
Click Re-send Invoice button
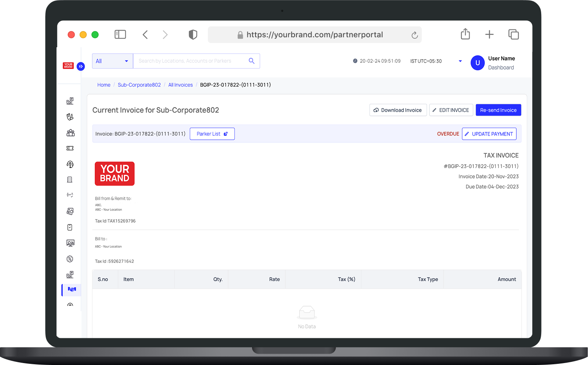tap(498, 110)
